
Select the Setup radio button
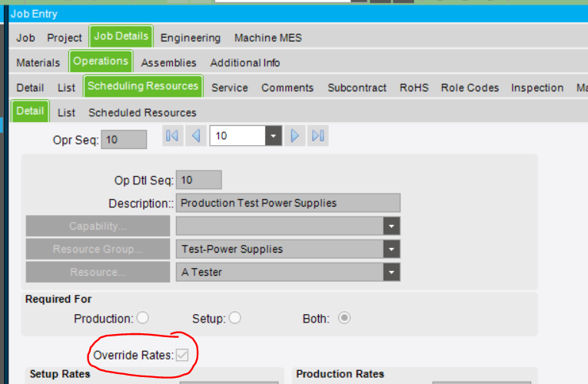coord(234,318)
